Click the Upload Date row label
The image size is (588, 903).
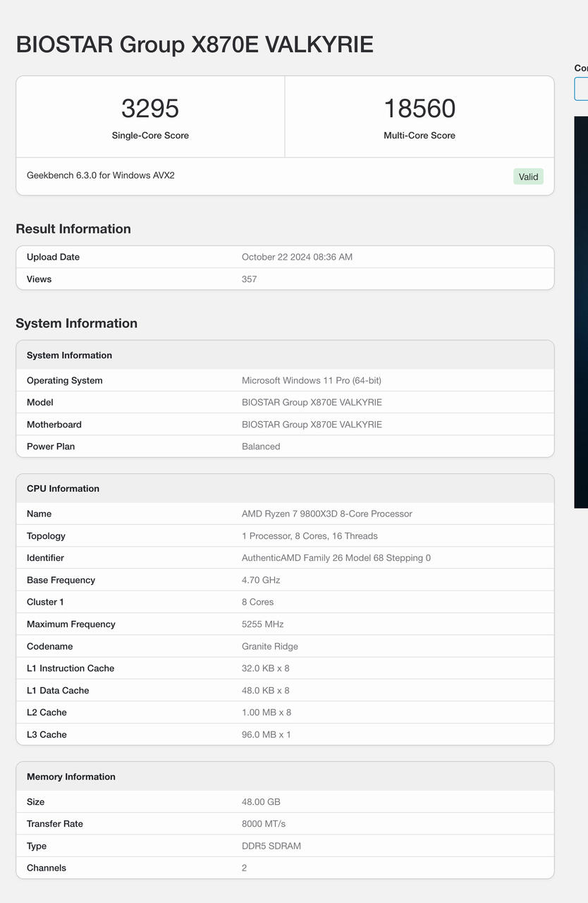pos(53,257)
